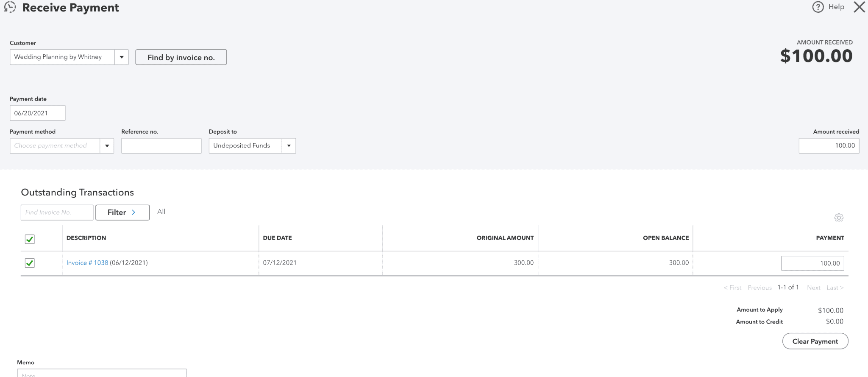The height and width of the screenshot is (377, 868).
Task: Uncheck Invoice # 1038 row checkbox
Action: [x=30, y=263]
